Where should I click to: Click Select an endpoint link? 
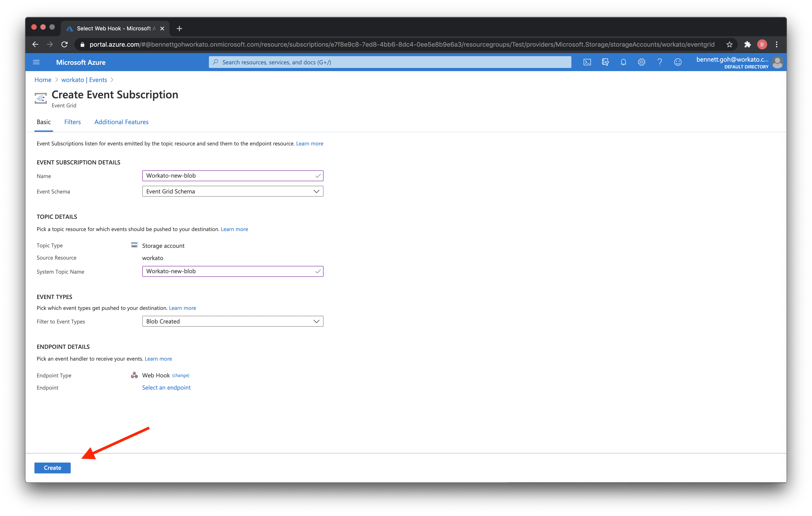point(166,388)
